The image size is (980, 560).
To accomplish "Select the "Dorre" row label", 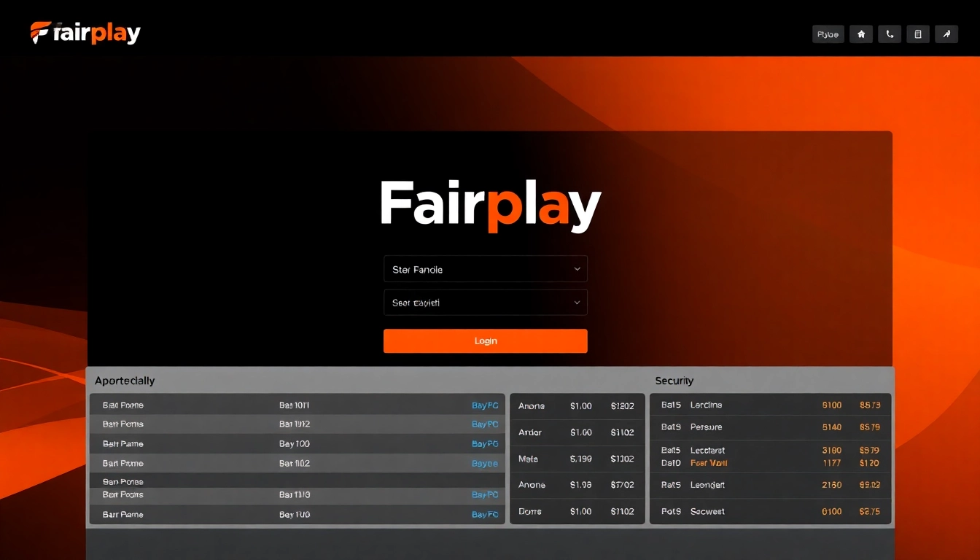I will tap(530, 511).
